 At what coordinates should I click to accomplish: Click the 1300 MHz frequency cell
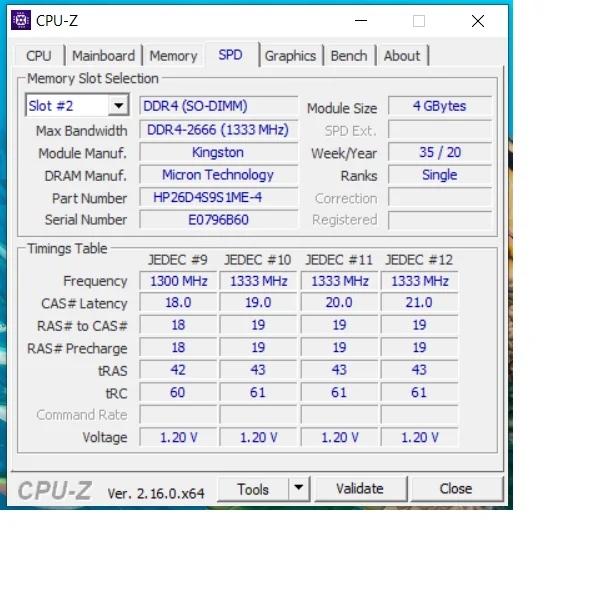click(178, 281)
